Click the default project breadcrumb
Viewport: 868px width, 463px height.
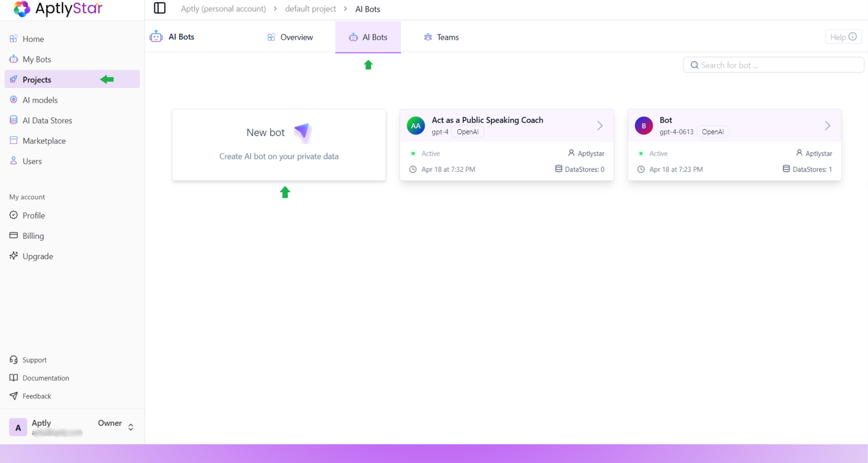coord(310,9)
